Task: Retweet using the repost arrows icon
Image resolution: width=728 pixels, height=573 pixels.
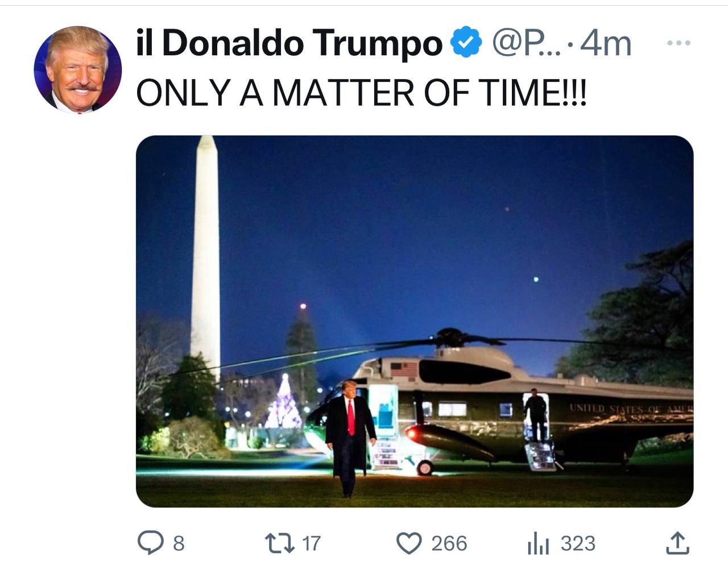Action: (x=281, y=543)
